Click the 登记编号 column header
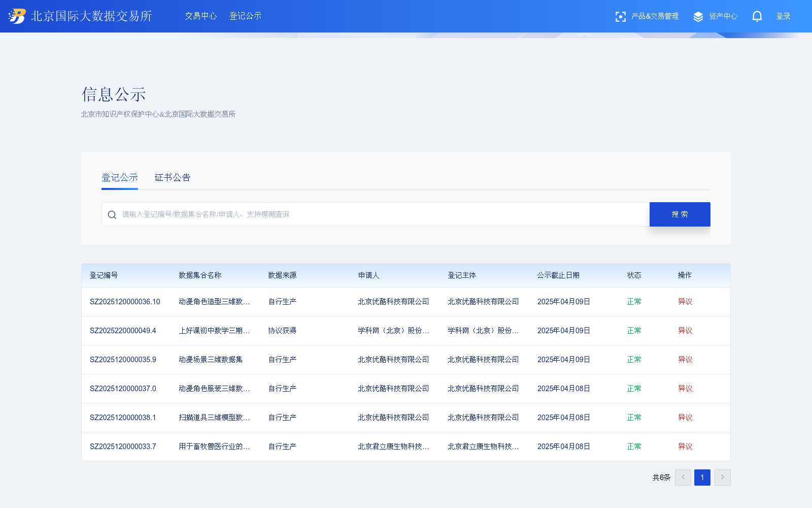This screenshot has height=508, width=812. tap(104, 275)
